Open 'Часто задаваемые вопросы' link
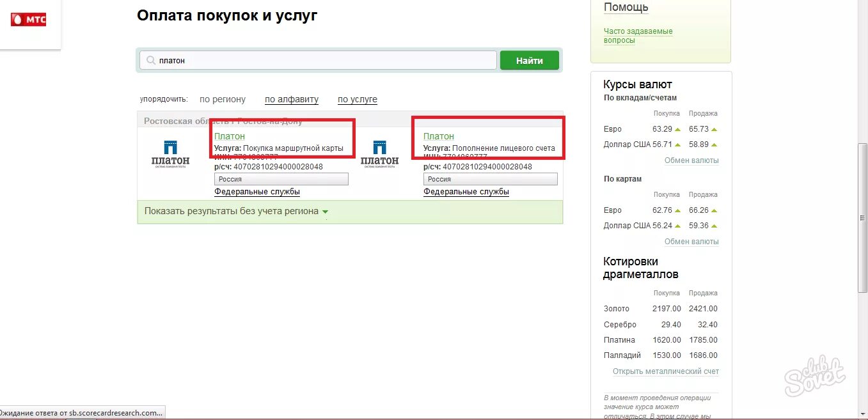The image size is (868, 420). [x=638, y=36]
